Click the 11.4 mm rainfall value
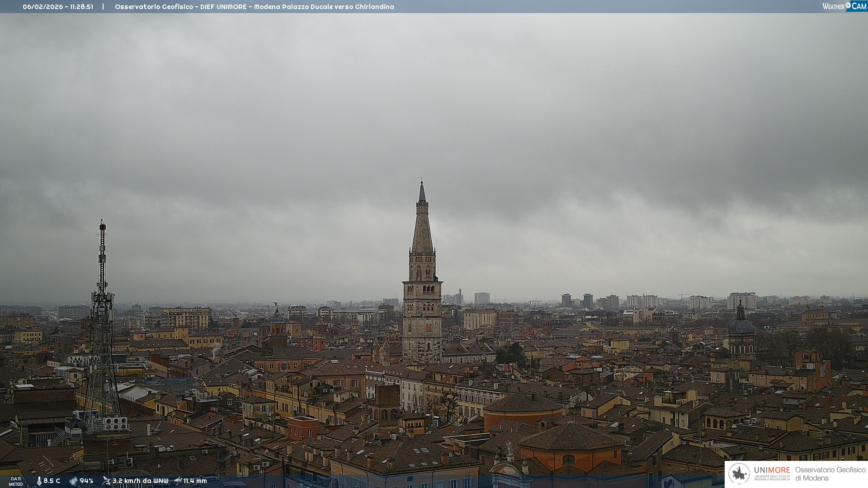This screenshot has height=488, width=868. point(195,481)
